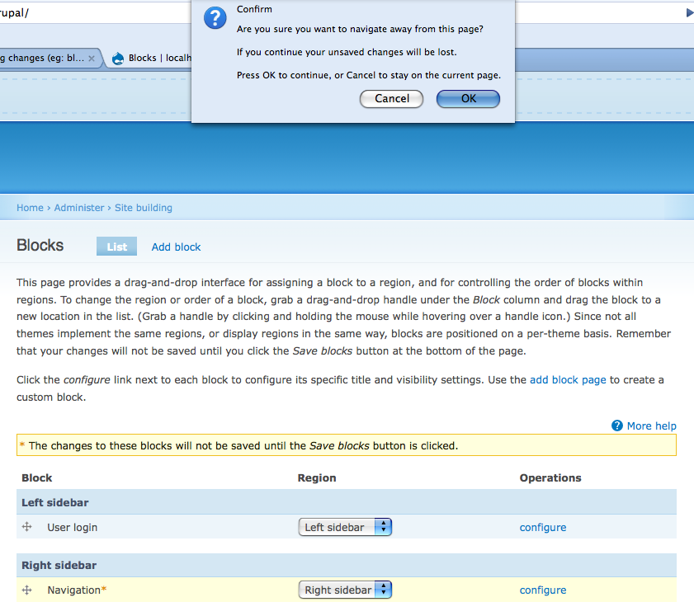Screen dimensions: 694x616
Task: Click the Drupal favicon on the Blocks tab
Action: tap(118, 59)
